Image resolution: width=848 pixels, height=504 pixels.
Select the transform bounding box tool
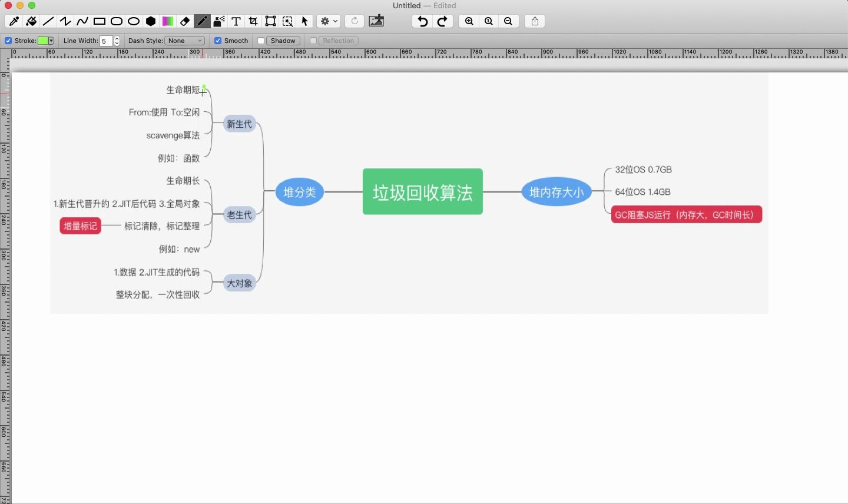(271, 21)
